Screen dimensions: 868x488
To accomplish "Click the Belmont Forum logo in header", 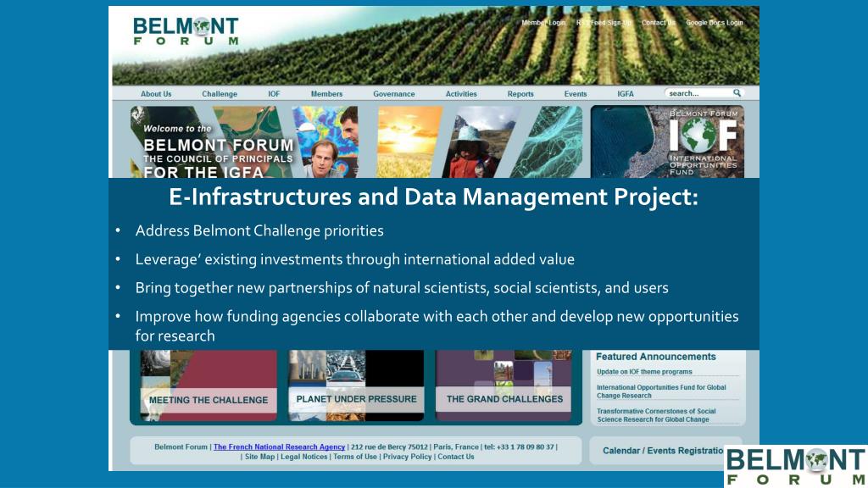I will pos(186,31).
